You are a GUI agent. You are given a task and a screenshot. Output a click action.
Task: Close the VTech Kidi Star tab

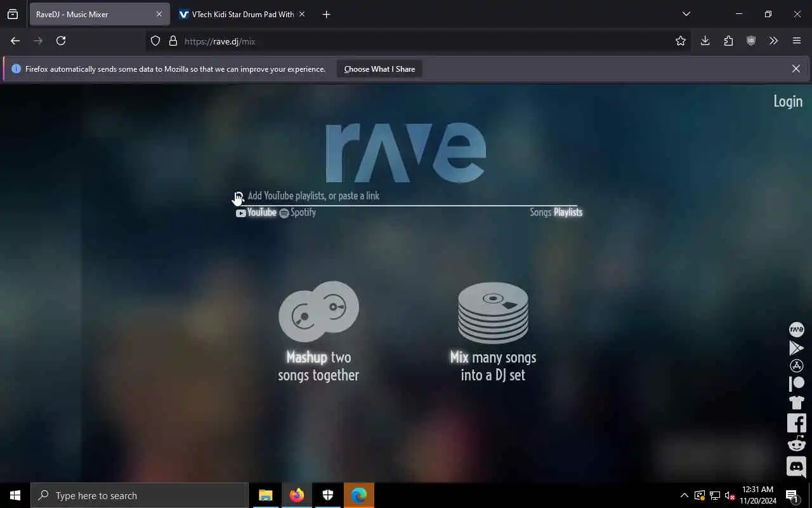tap(302, 14)
